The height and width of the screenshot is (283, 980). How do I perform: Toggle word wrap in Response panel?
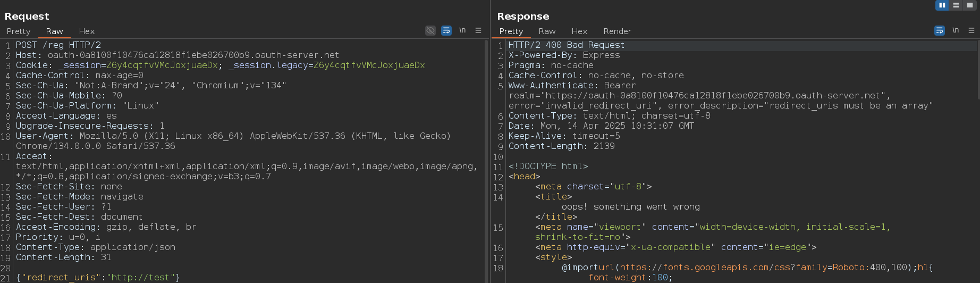click(x=940, y=31)
